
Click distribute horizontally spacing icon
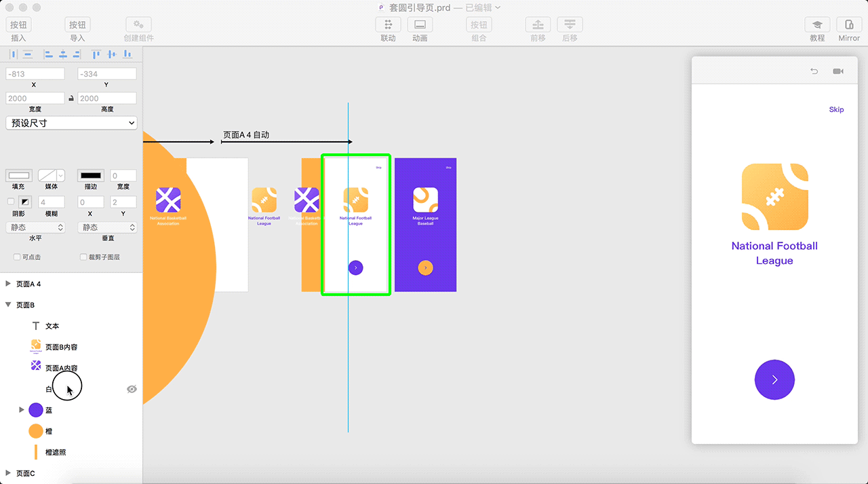(14, 54)
